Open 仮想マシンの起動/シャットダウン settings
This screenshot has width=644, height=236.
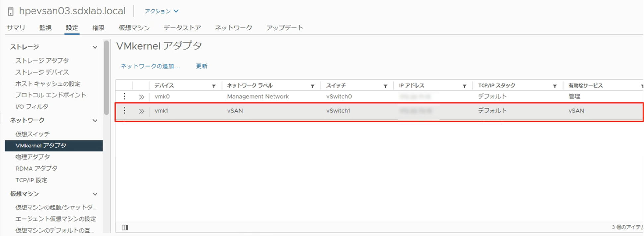(56, 207)
